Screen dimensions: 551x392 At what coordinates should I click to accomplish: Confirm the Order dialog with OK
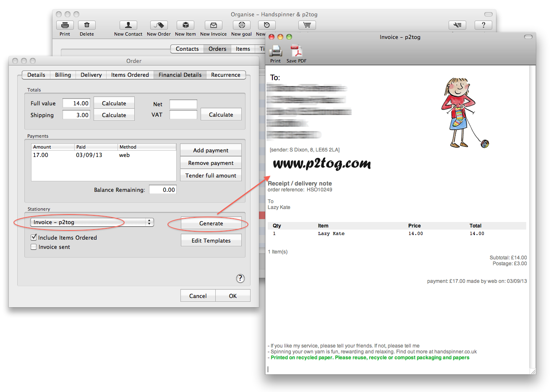tap(233, 295)
